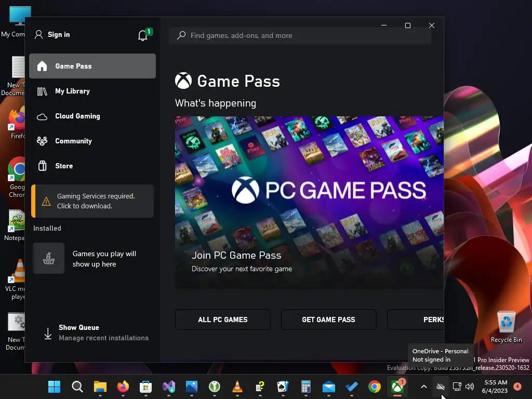This screenshot has width=532, height=399.
Task: Open the Community section
Action: click(92, 141)
